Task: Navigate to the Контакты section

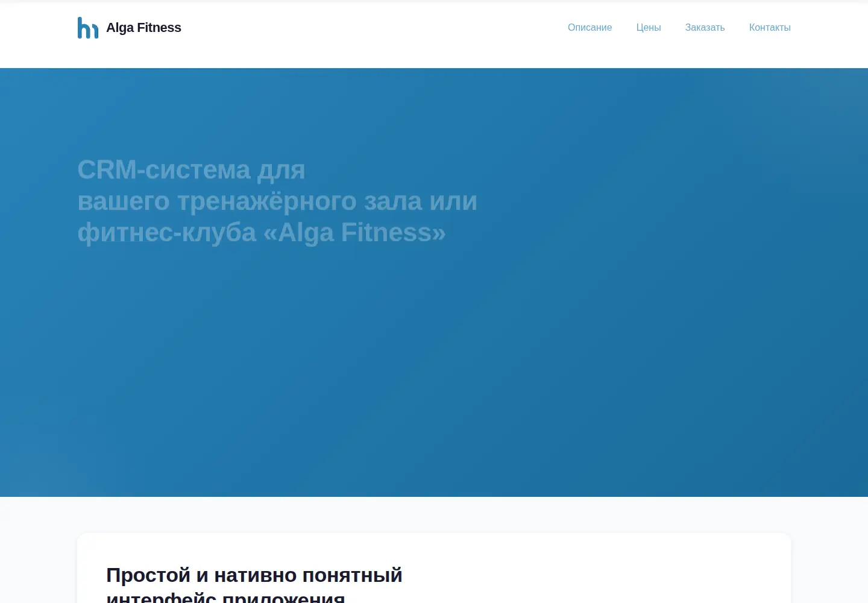Action: click(x=770, y=28)
